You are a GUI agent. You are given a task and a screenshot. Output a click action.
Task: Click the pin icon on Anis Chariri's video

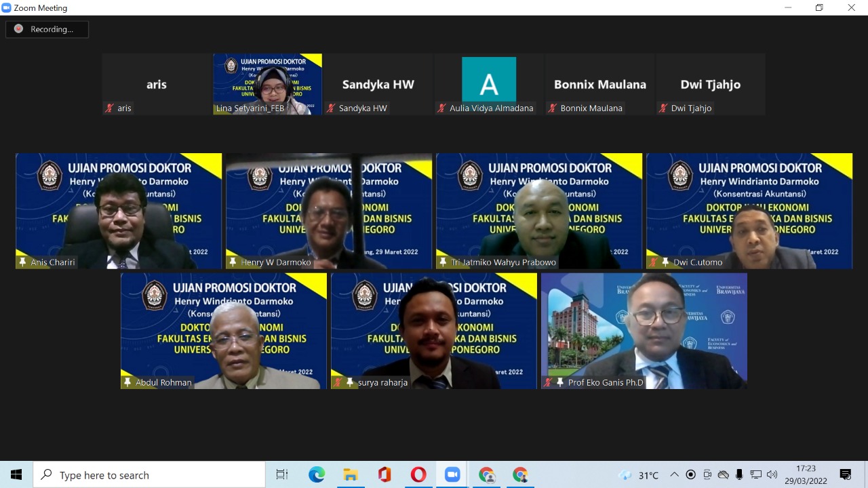(x=22, y=262)
